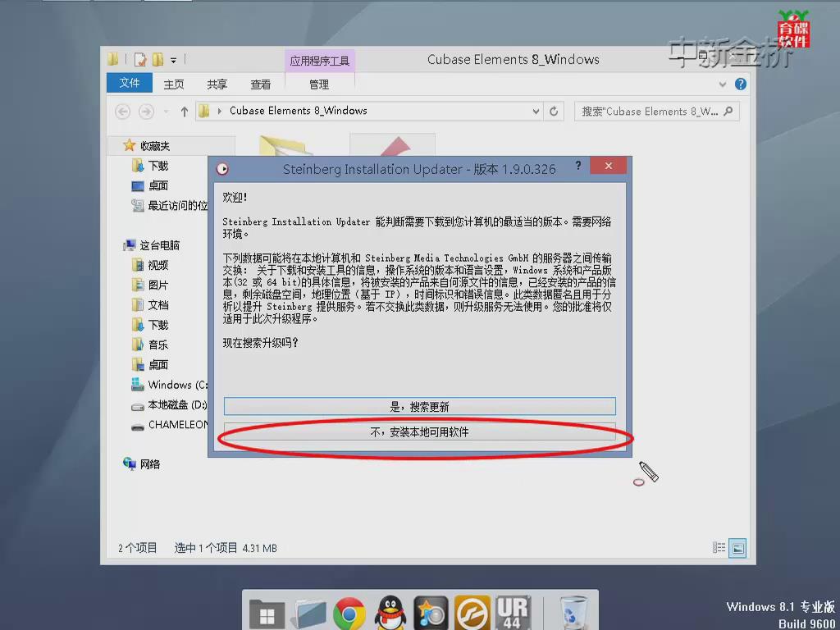Viewport: 840px width, 630px height.
Task: Close the Steinberg Installation Updater dialog
Action: point(608,166)
